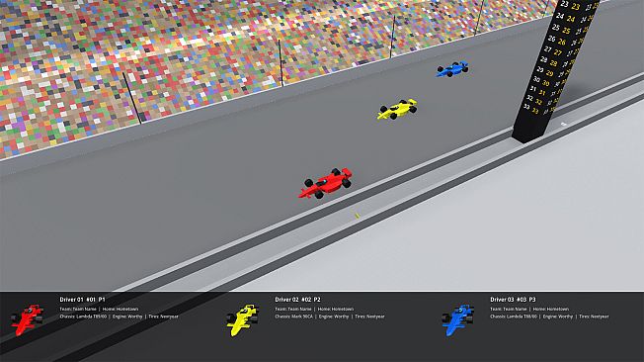Click the 'Driver 03 #03 P3' heading
This screenshot has width=644, height=362.
(513, 300)
